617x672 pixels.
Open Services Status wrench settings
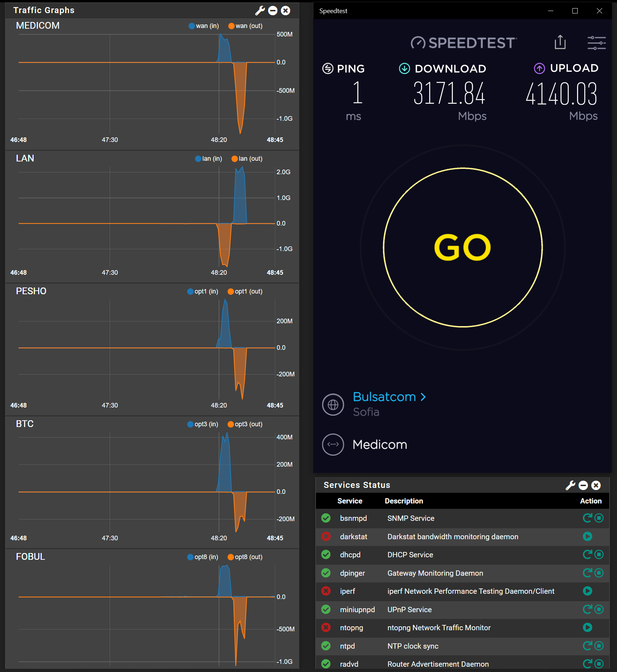(570, 485)
